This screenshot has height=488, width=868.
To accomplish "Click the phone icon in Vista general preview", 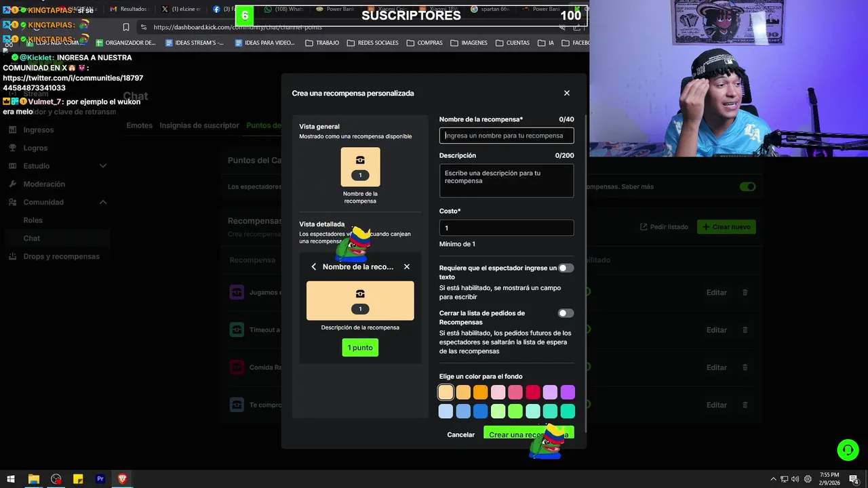I will tap(360, 160).
